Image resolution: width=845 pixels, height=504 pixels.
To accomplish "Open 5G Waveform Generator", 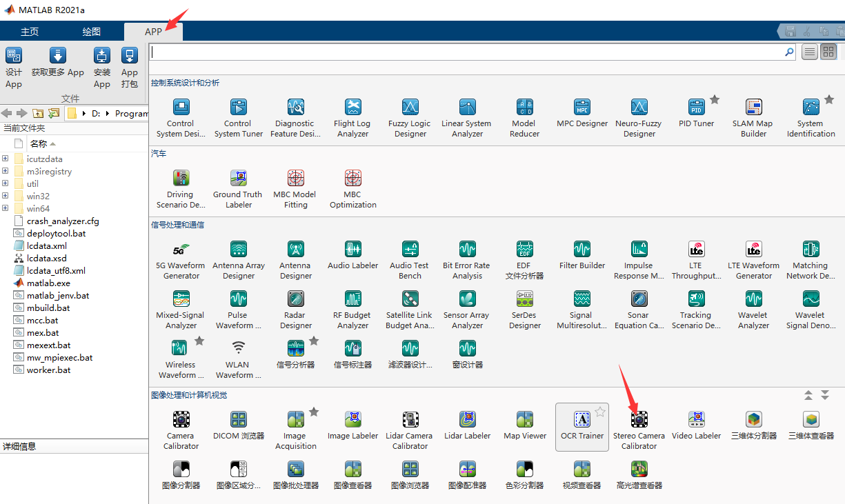I will click(x=181, y=260).
